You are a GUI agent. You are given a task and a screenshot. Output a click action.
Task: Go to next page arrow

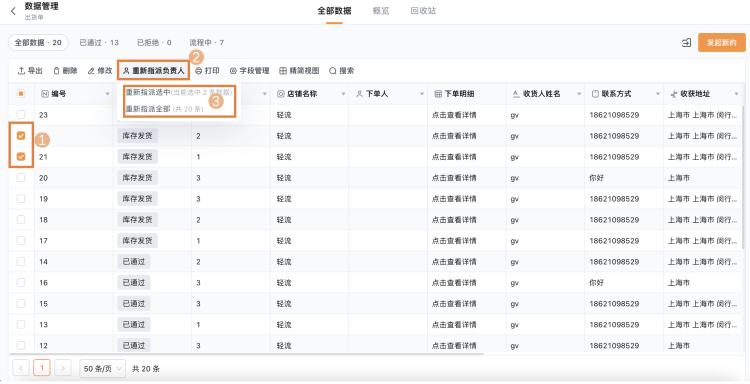click(63, 368)
